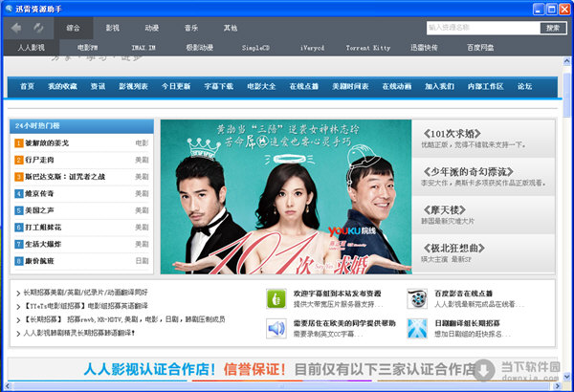
Task: Open 百度影音在线点播 link
Action: (463, 294)
